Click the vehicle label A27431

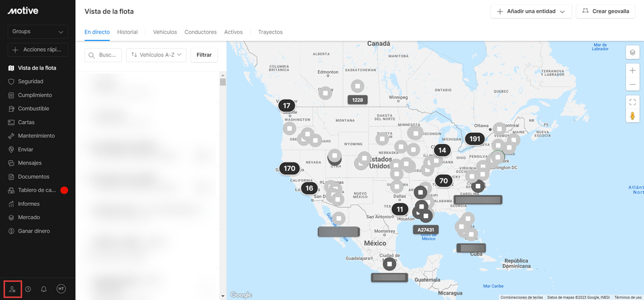tap(426, 230)
